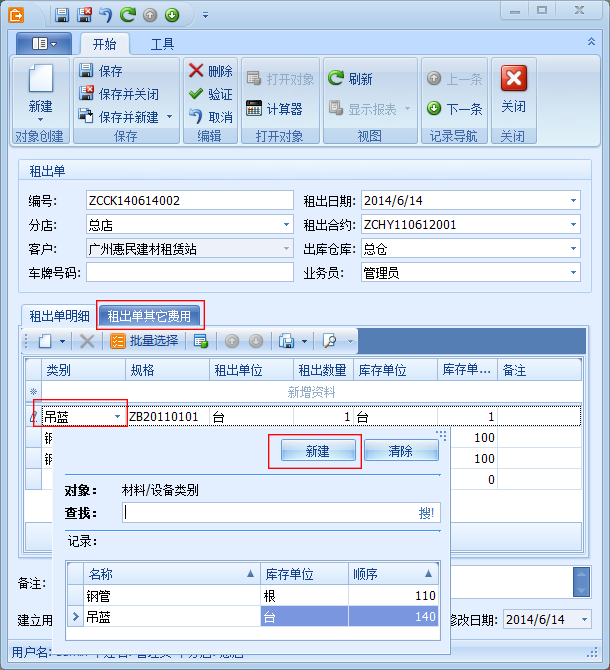
Task: Click the 新建 (New) large ribbon icon
Action: [x=40, y=88]
